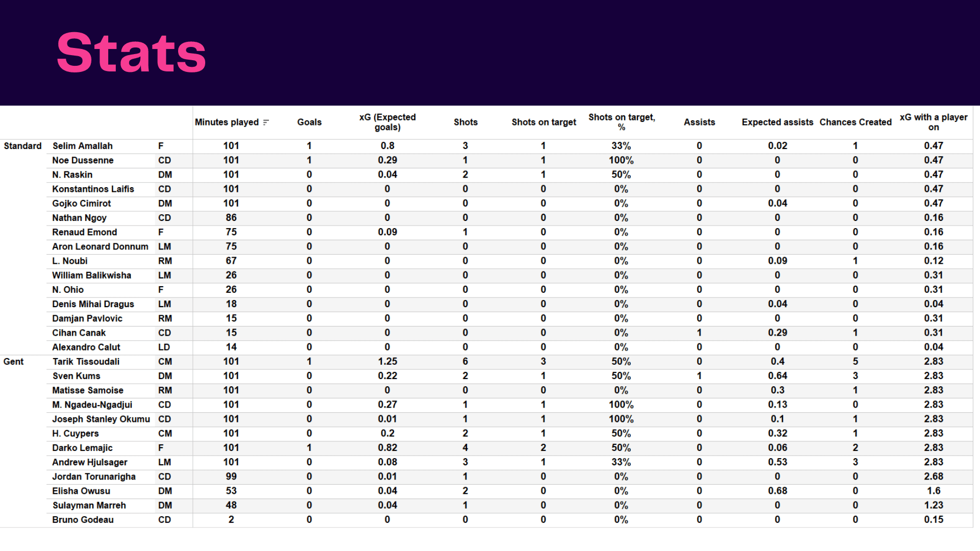980x551 pixels.
Task: Click player Nathan Ngoy
Action: click(x=79, y=218)
